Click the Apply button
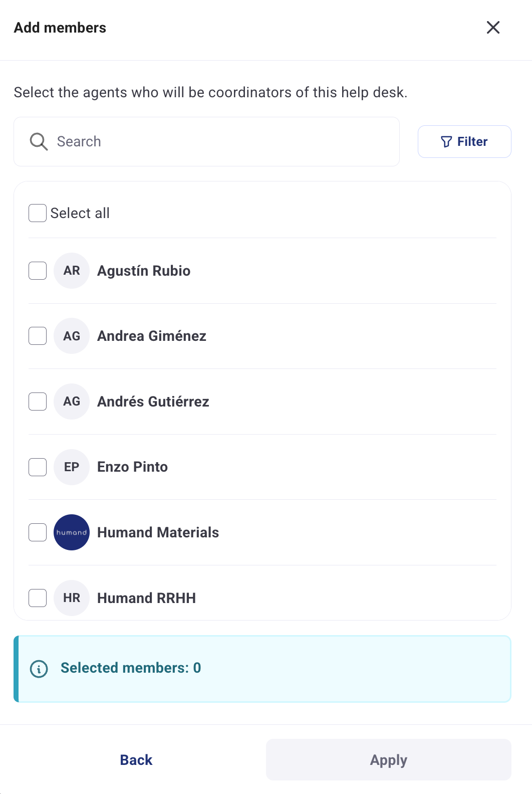 click(x=388, y=760)
